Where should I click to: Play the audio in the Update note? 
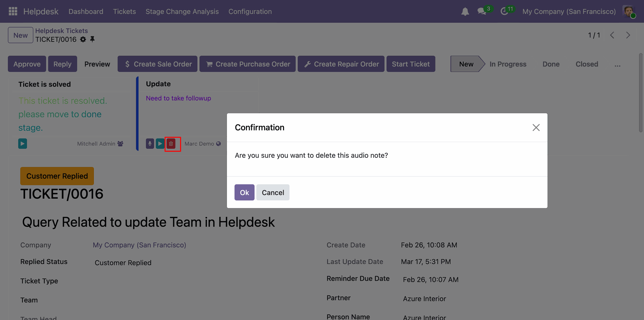click(160, 144)
